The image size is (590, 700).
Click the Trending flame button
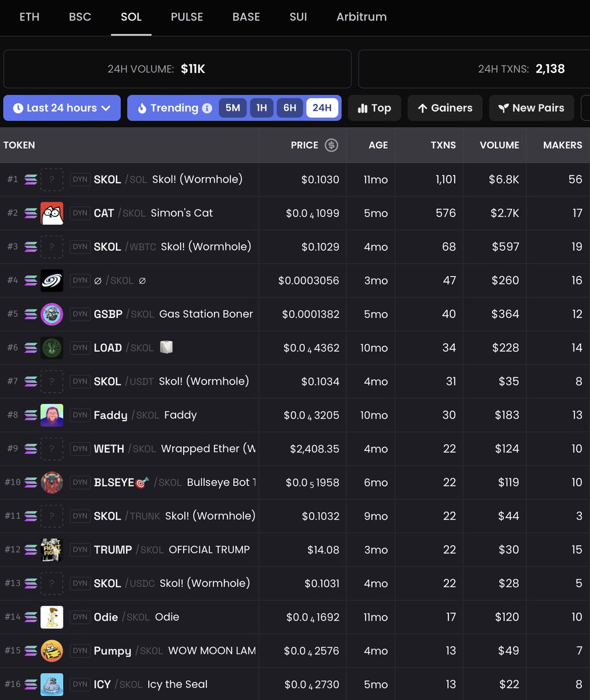tap(168, 108)
